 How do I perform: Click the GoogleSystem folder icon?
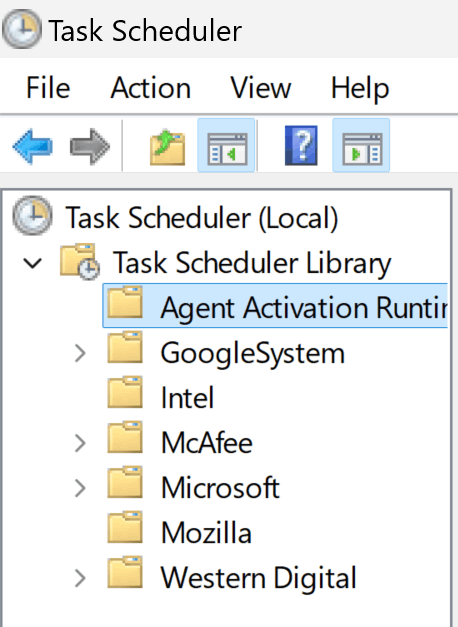click(125, 347)
